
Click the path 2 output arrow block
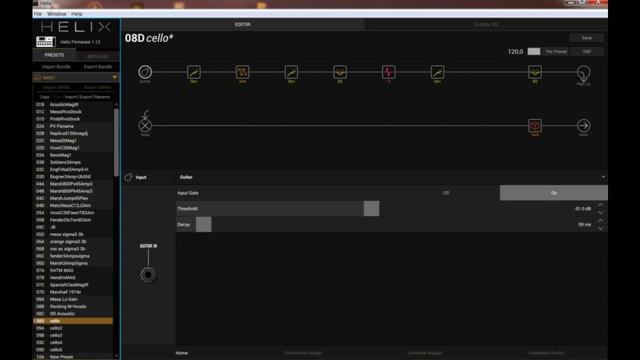point(583,125)
